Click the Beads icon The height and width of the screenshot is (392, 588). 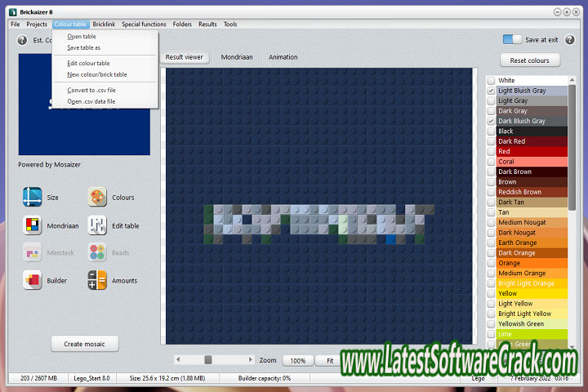97,252
